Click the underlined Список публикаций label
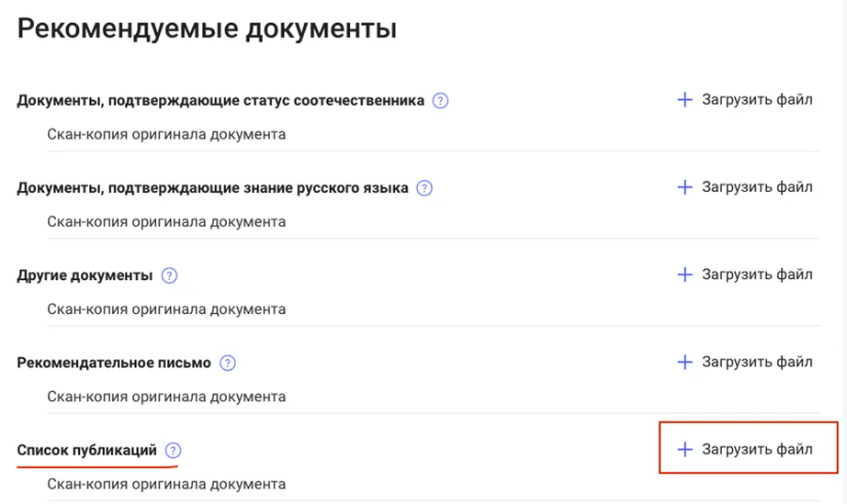Image resolution: width=847 pixels, height=504 pixels. coord(87,450)
